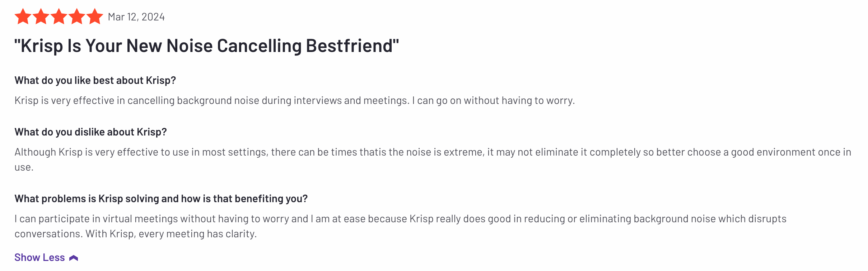This screenshot has width=868, height=271.
Task: Click 'I can go on without having to worry.'
Action: click(x=494, y=100)
